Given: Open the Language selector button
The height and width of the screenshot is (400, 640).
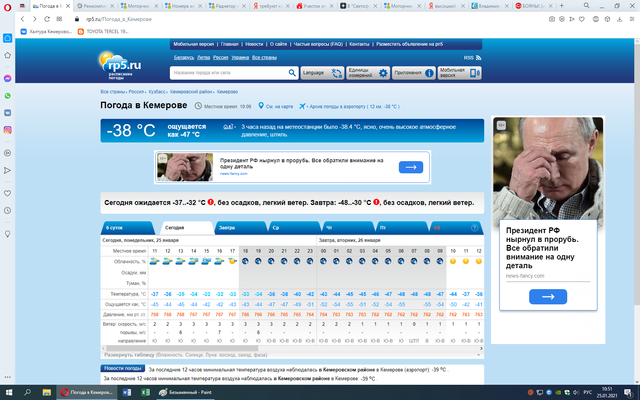Looking at the screenshot, I should pos(322,73).
